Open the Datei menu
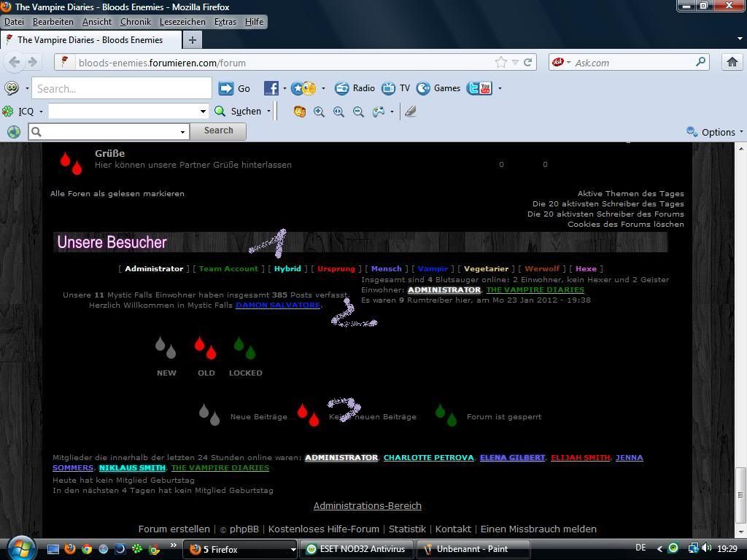This screenshot has height=560, width=747. click(14, 22)
